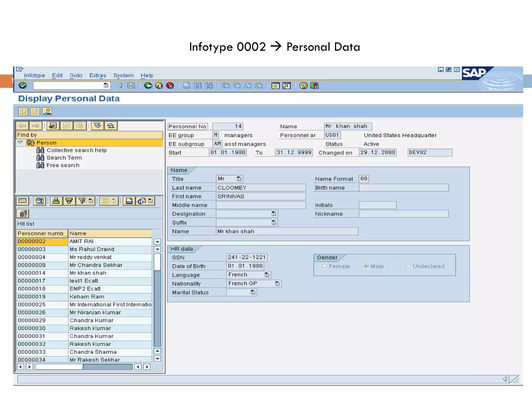Click the Print icon in hit list toolbar

[x=129, y=201]
